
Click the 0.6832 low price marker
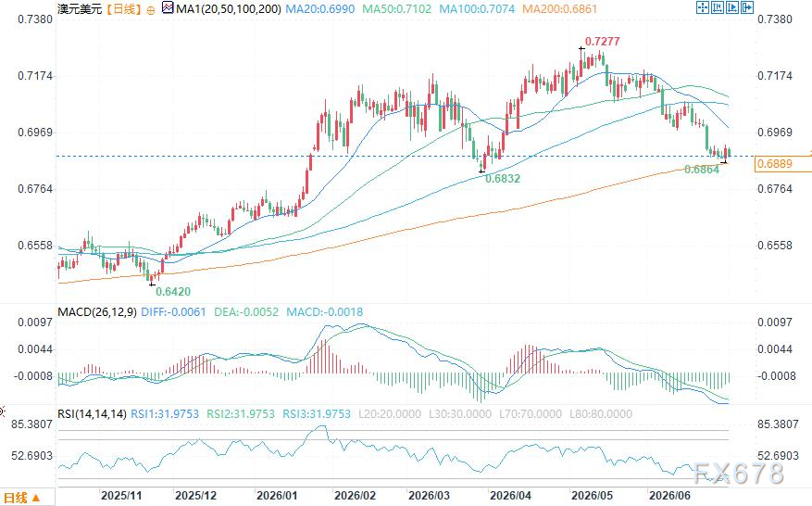(x=503, y=179)
